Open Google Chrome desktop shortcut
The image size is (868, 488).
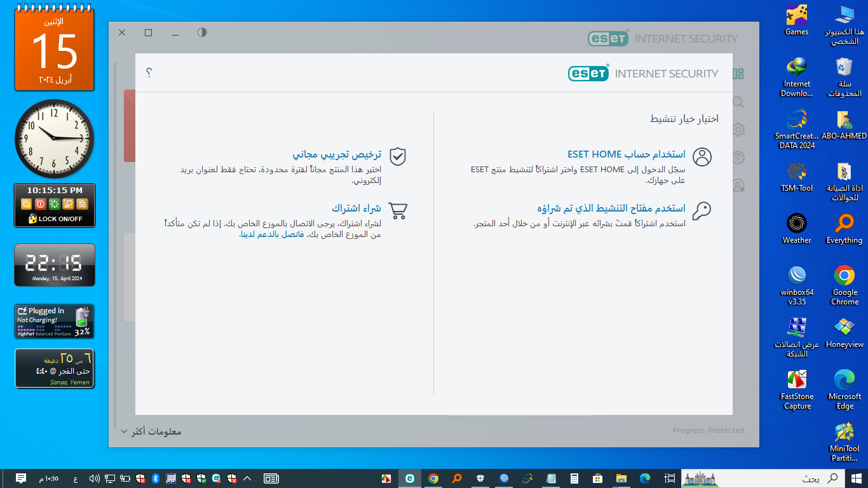844,286
